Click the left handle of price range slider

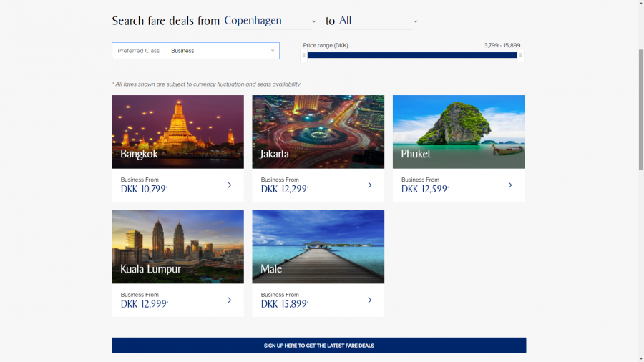click(x=304, y=55)
